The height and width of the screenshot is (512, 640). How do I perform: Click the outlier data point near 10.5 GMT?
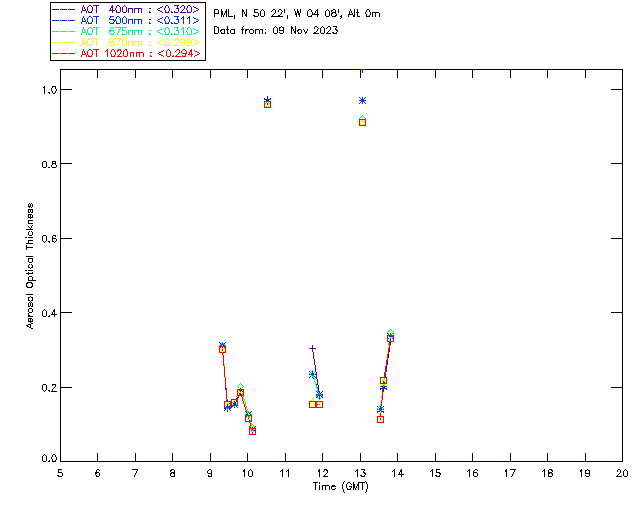click(267, 102)
